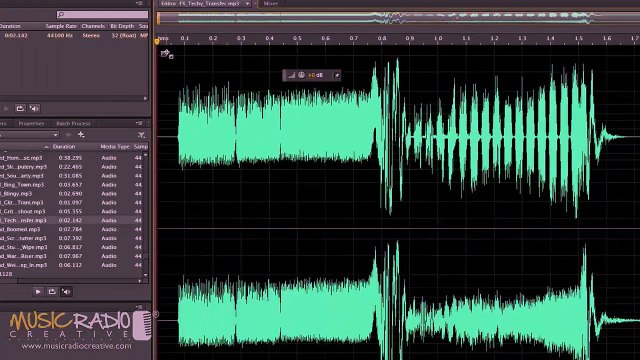Screen dimensions: 640x360
Task: Switch to the Properties tab
Action: [x=31, y=123]
